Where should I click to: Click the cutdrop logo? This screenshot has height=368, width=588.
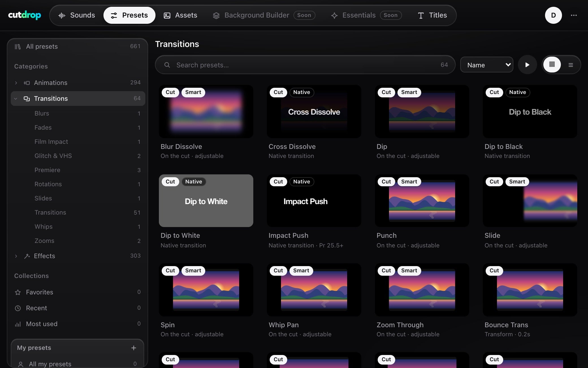coord(25,15)
